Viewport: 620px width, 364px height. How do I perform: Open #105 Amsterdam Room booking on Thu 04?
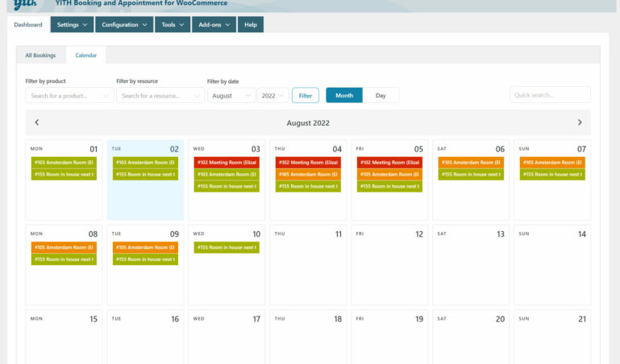click(x=308, y=174)
